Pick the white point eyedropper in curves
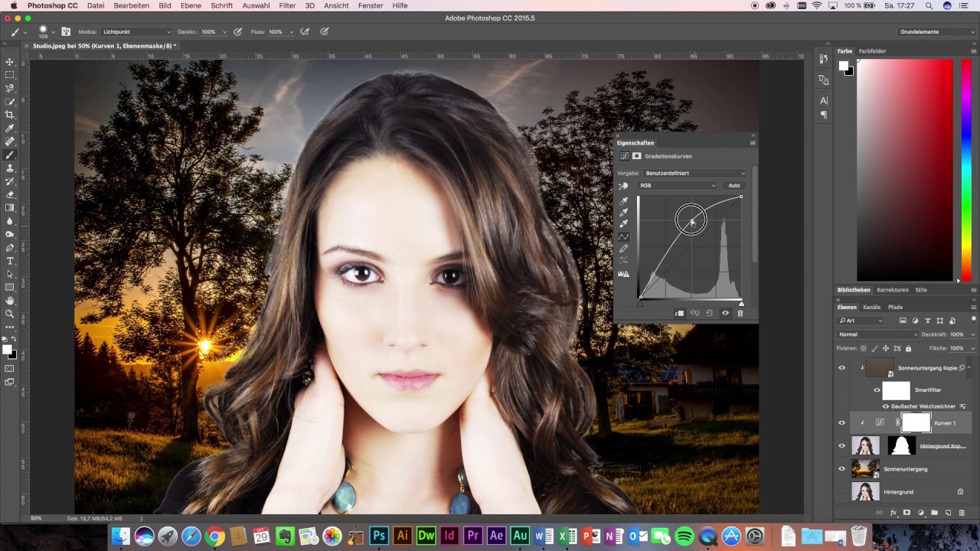Viewport: 980px width, 551px height. coord(623,224)
